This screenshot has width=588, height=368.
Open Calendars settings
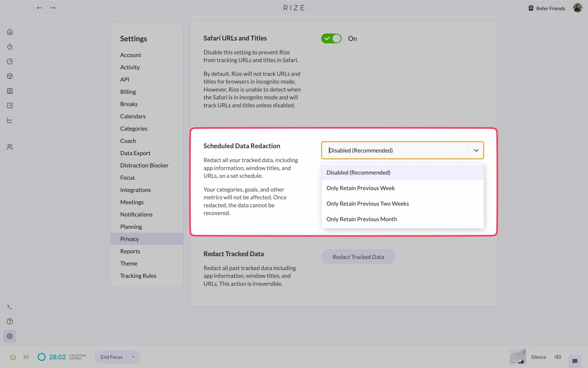147,116
